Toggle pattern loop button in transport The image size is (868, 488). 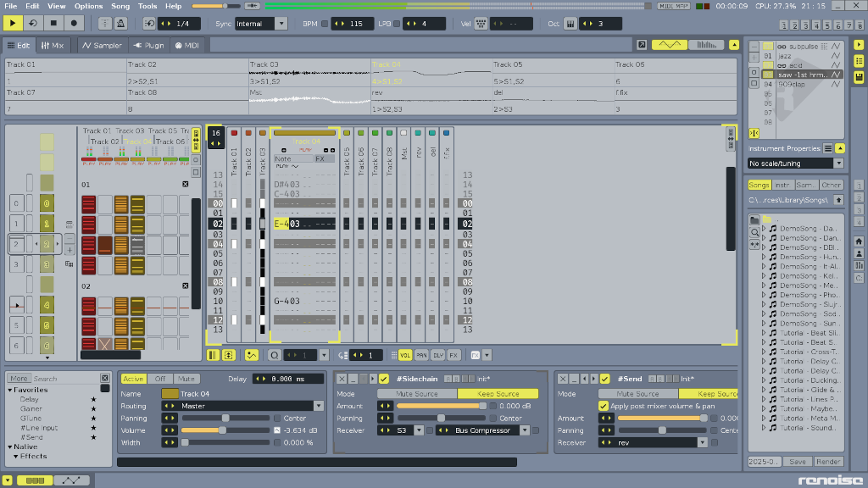point(34,24)
